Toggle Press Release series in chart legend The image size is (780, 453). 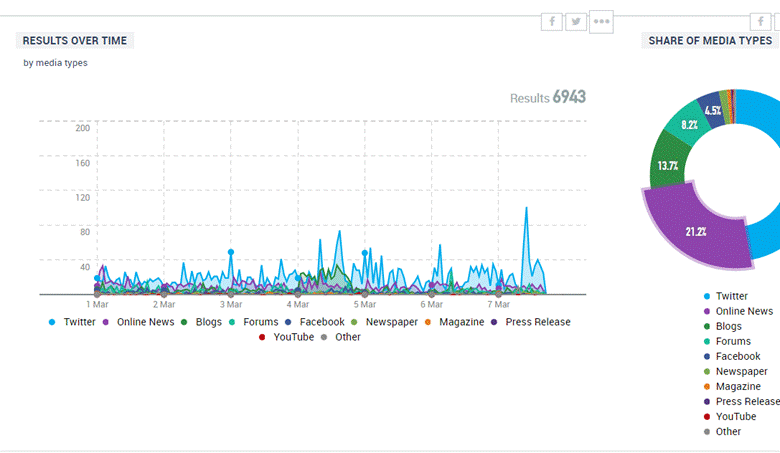coord(530,322)
